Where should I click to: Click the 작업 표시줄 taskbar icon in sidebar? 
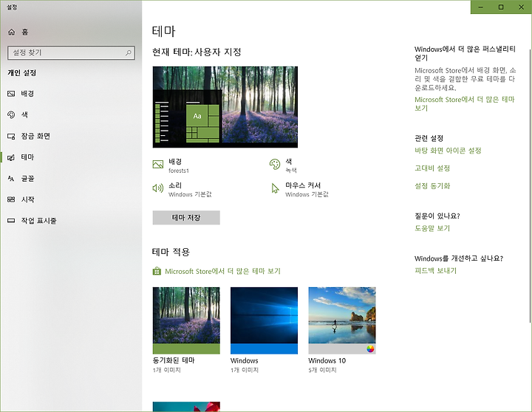[11, 221]
